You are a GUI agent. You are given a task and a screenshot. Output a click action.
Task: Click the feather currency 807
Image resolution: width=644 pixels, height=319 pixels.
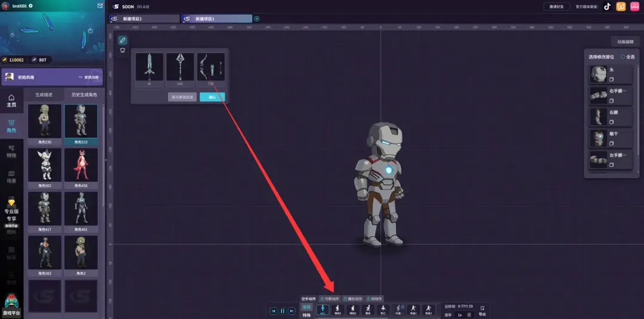click(39, 60)
